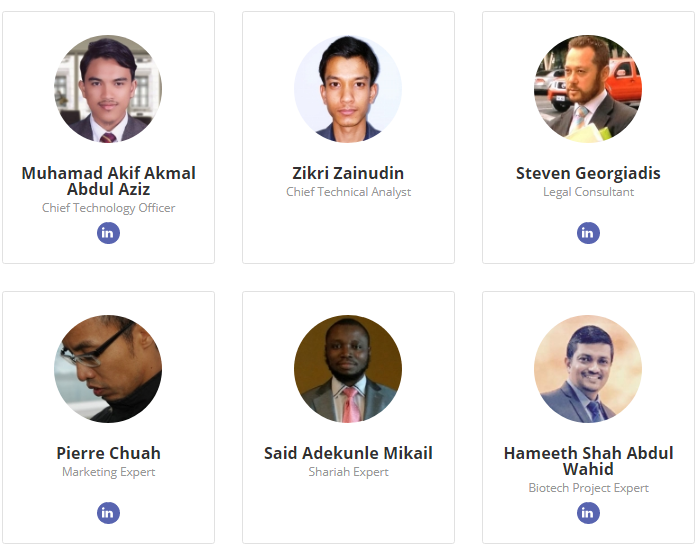Open Muhamad Akif Akmal's LinkedIn icon
Image resolution: width=699 pixels, height=560 pixels.
pos(108,233)
